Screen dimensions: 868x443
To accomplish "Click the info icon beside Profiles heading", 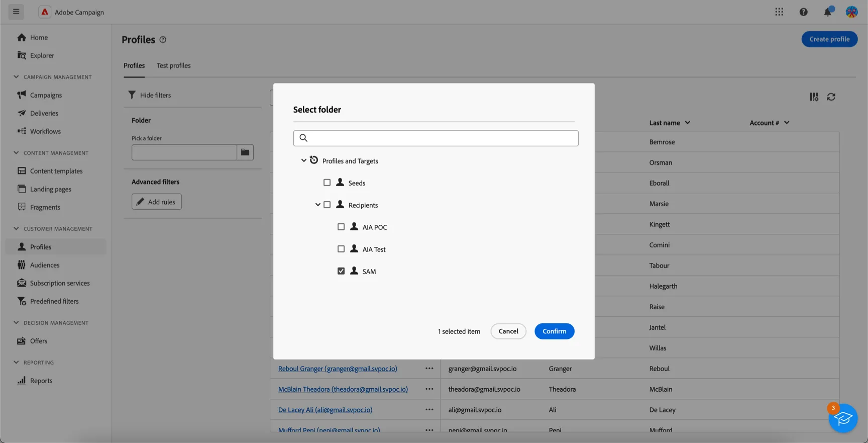I will pos(163,40).
